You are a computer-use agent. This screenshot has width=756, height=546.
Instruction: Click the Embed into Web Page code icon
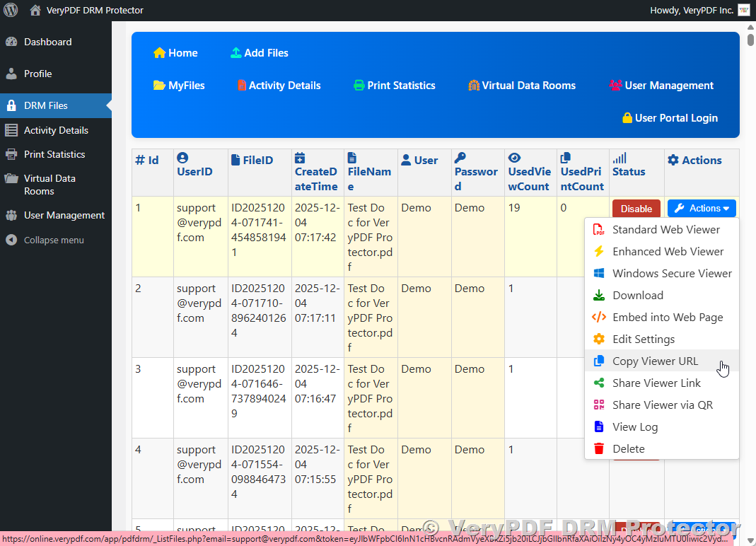[x=599, y=318]
